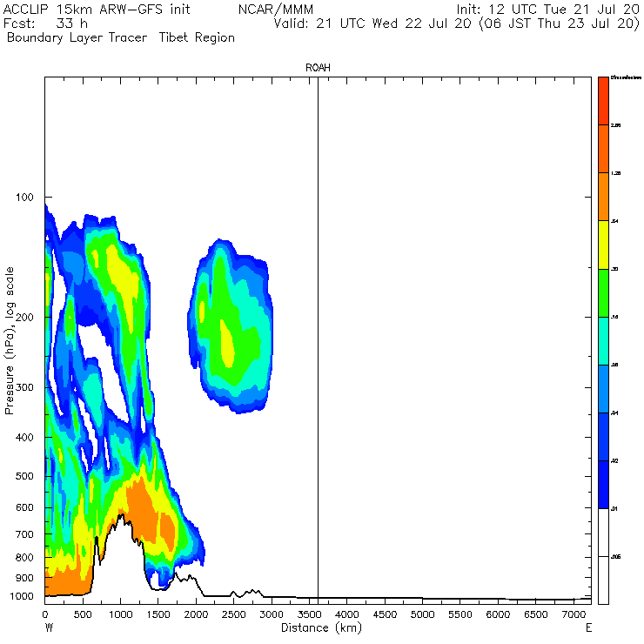Screen dimensions: 644x644
Task: Click the 1500 km distance tick label
Action: click(158, 614)
